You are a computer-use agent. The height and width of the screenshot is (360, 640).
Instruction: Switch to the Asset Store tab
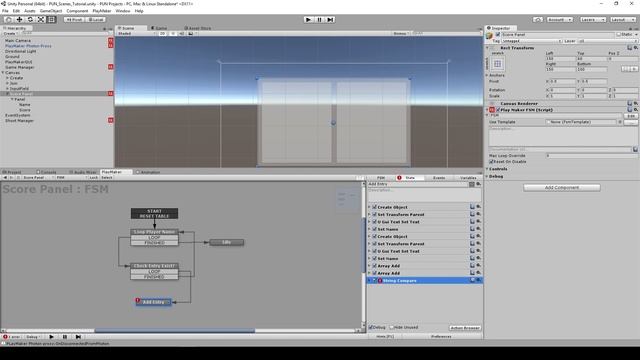point(198,28)
